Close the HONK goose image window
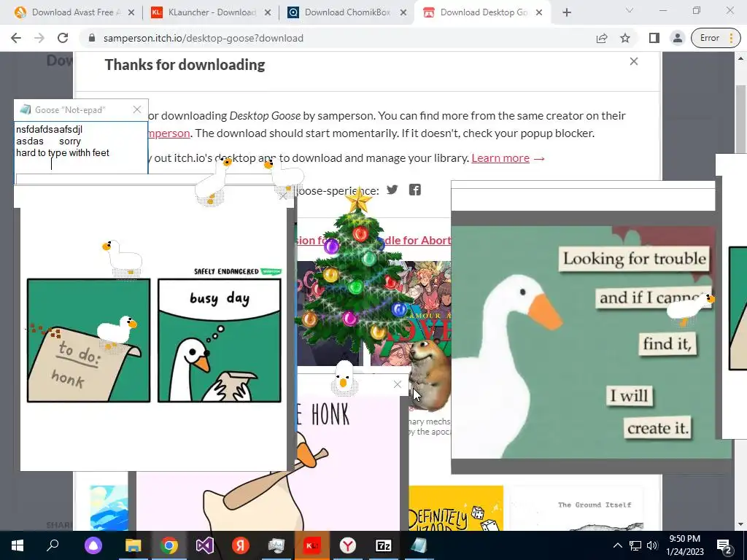 [x=398, y=384]
